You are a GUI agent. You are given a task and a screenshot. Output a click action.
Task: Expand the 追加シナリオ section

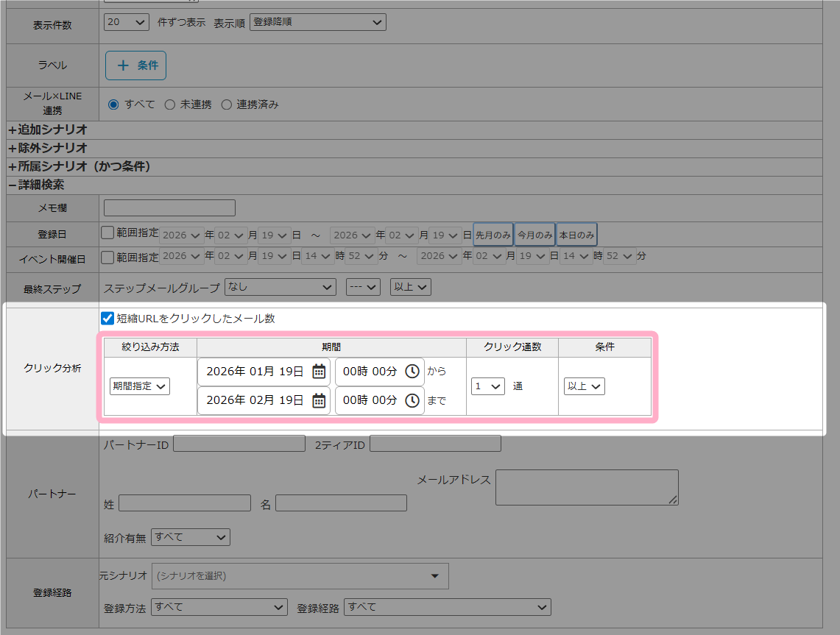(x=49, y=130)
